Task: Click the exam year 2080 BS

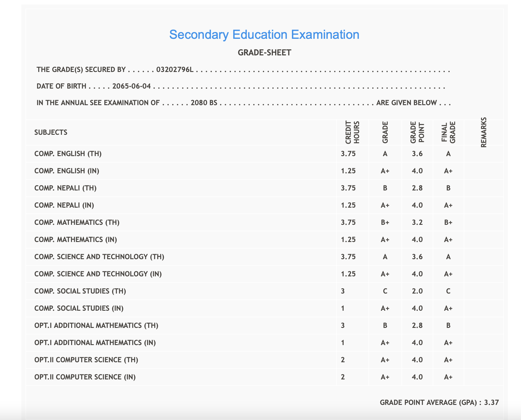Action: [204, 103]
